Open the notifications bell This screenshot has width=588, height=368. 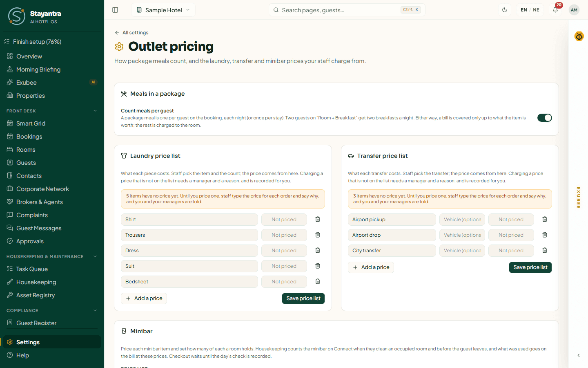pyautogui.click(x=555, y=10)
